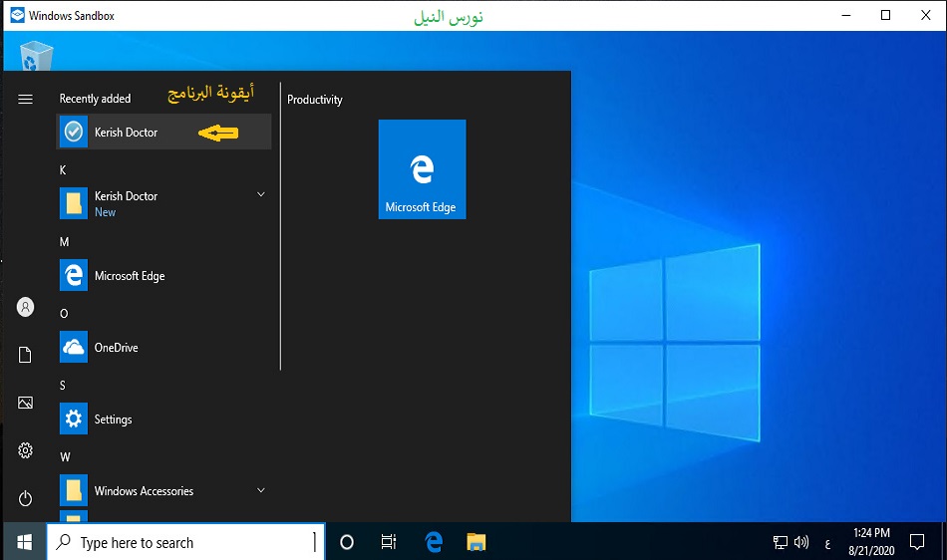Open Task View on the taskbar
This screenshot has height=560, width=947.
coord(389,543)
